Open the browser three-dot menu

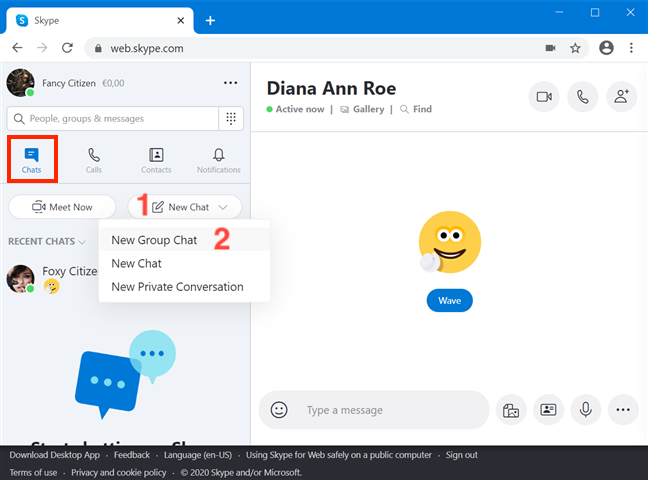tap(631, 48)
